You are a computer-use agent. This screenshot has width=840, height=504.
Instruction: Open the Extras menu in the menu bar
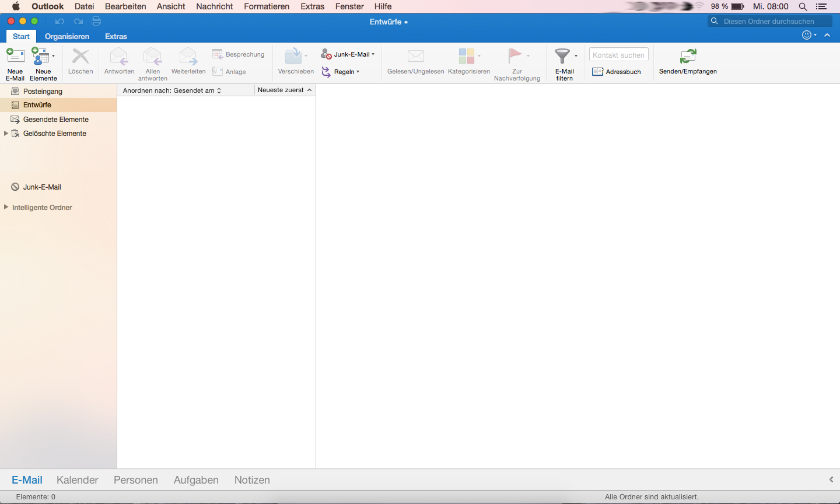click(x=313, y=6)
